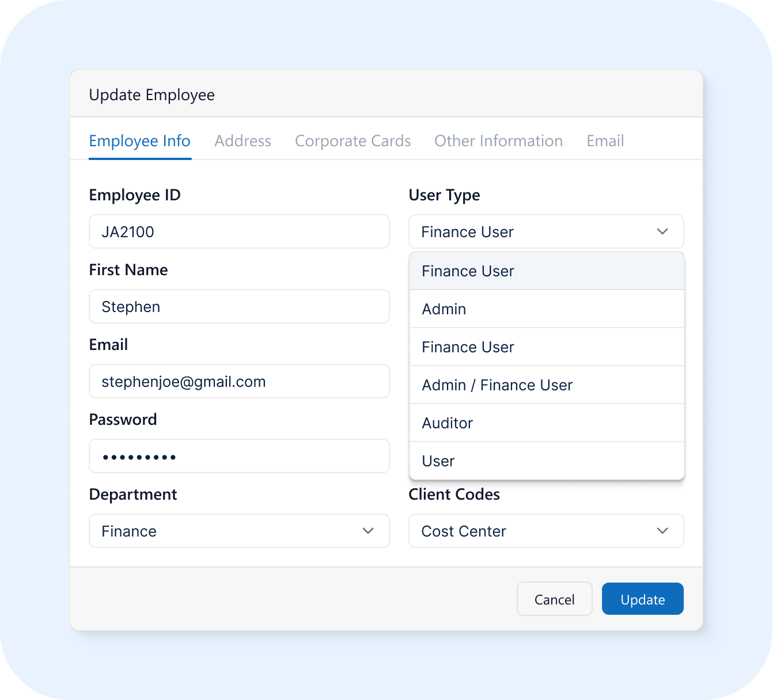
Task: Expand the Department dropdown
Action: coord(367,531)
